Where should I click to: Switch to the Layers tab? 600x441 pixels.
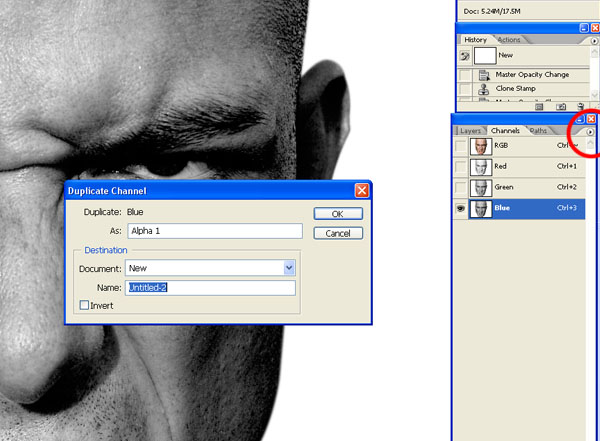(x=471, y=131)
